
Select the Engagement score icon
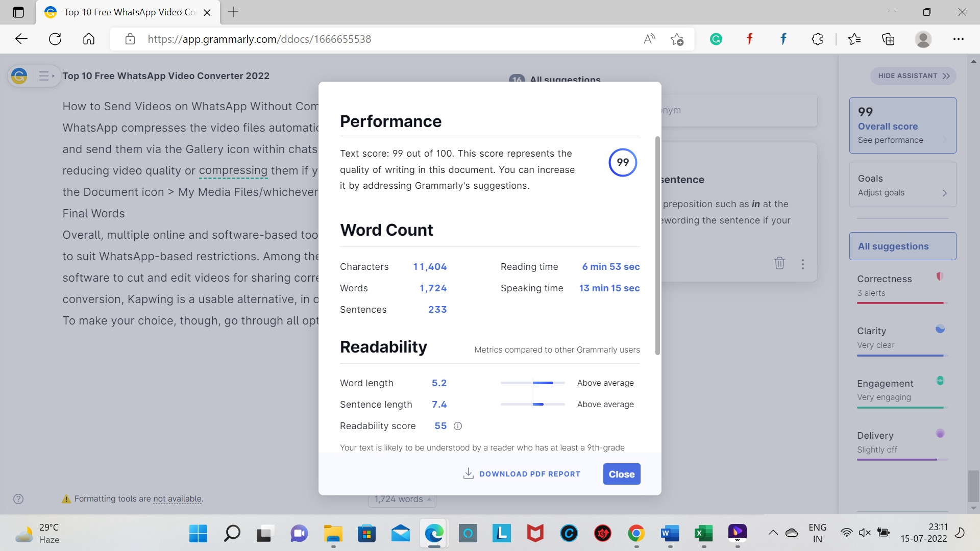click(939, 381)
